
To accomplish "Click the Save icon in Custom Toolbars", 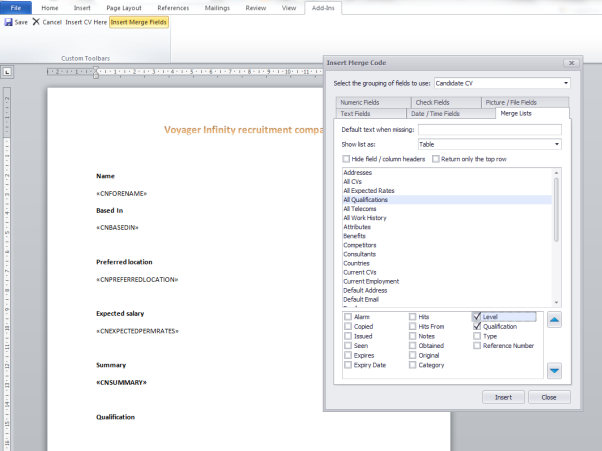I will 9,21.
